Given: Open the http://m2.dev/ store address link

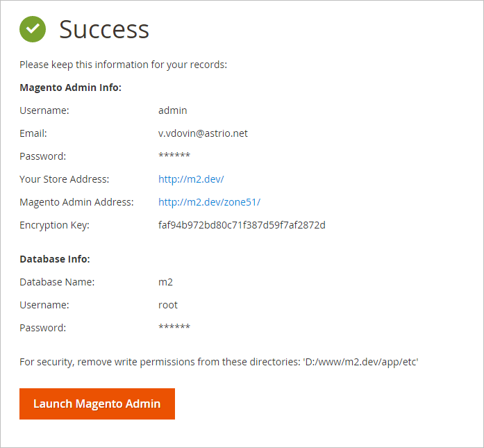Looking at the screenshot, I should tap(191, 179).
